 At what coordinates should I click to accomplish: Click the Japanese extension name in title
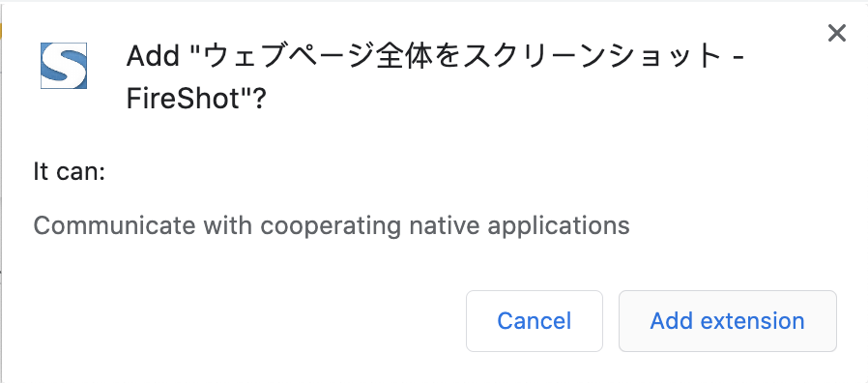(431, 56)
